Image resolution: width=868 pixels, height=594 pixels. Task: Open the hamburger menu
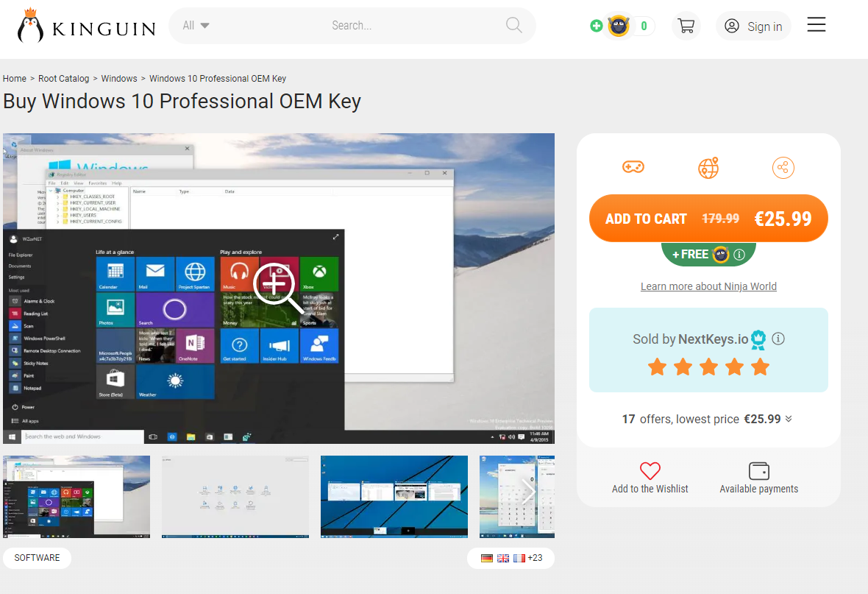(x=816, y=24)
